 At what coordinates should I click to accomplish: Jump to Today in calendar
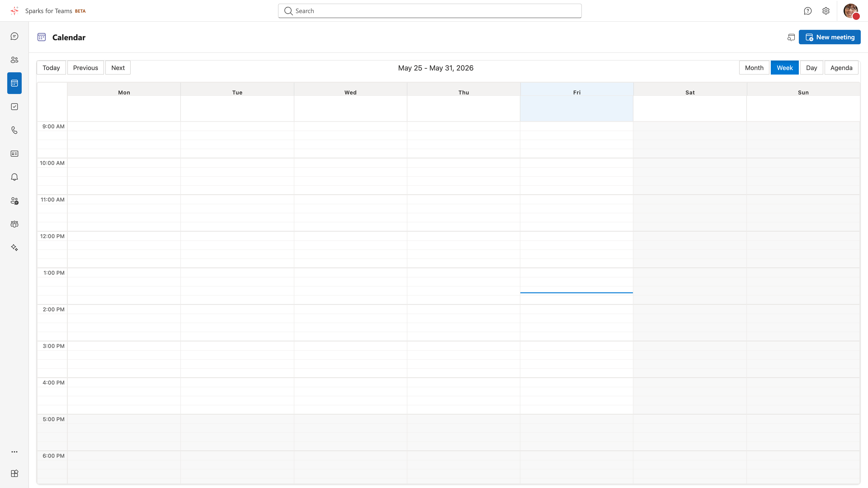pos(51,68)
